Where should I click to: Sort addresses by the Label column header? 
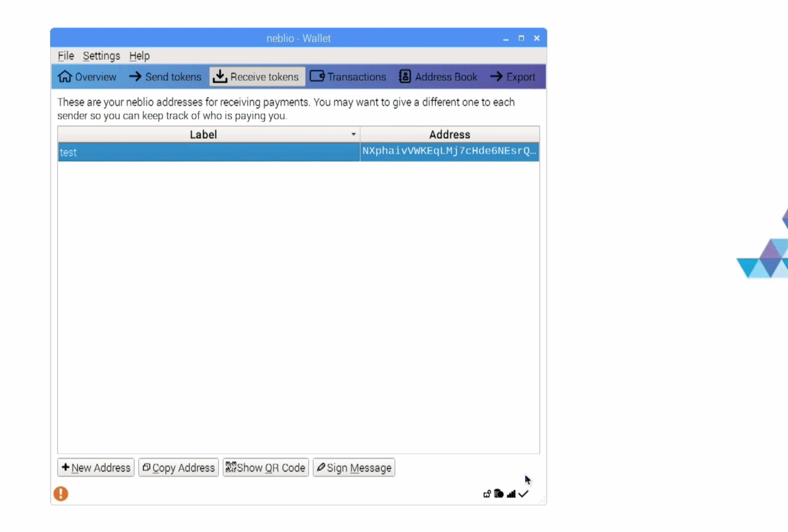pyautogui.click(x=209, y=134)
